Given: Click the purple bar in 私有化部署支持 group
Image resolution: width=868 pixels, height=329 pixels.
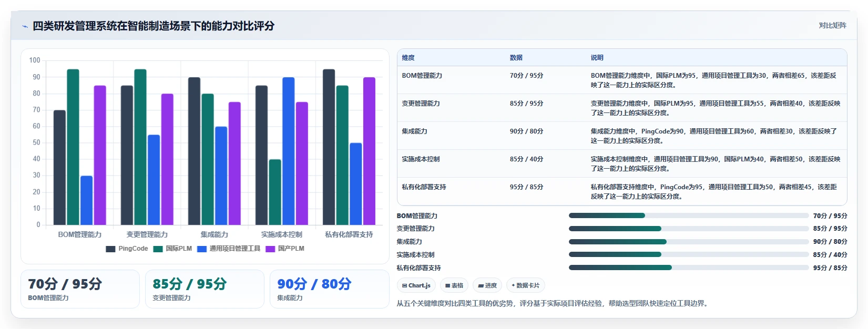Looking at the screenshot, I should [x=369, y=151].
